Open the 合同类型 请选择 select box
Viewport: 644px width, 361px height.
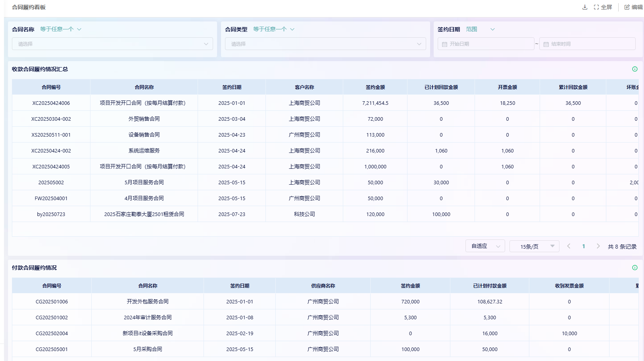[325, 44]
